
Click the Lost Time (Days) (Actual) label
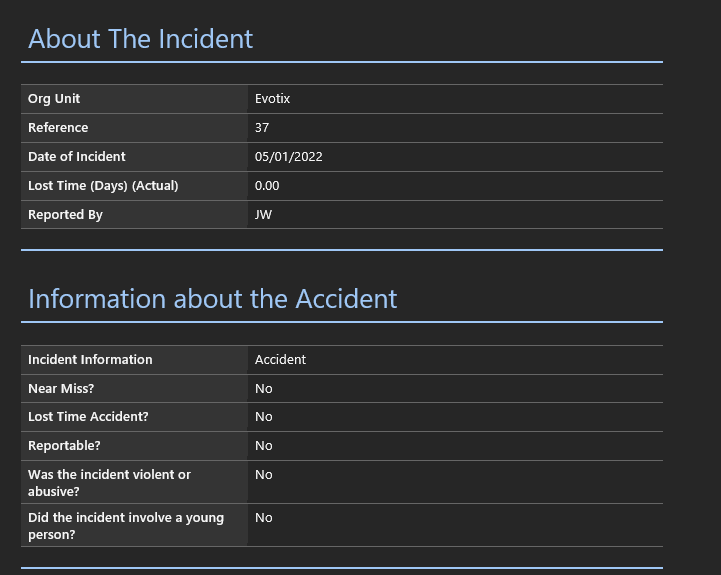pyautogui.click(x=103, y=186)
